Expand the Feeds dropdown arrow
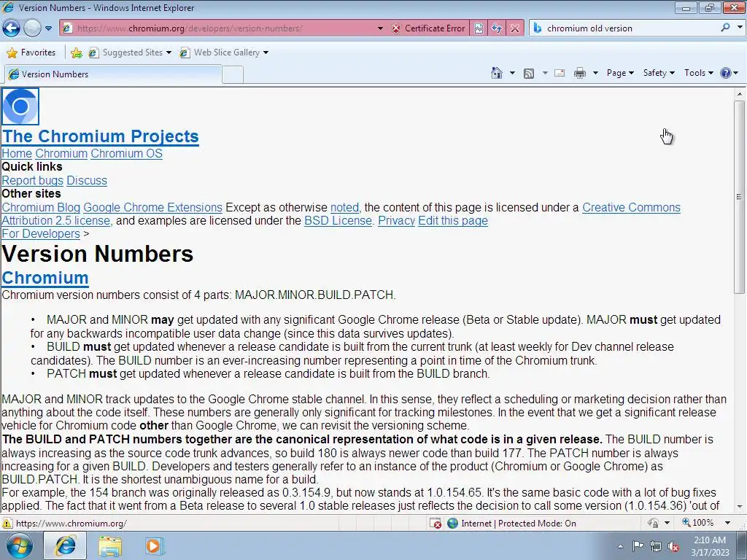The image size is (747, 560). pos(545,73)
